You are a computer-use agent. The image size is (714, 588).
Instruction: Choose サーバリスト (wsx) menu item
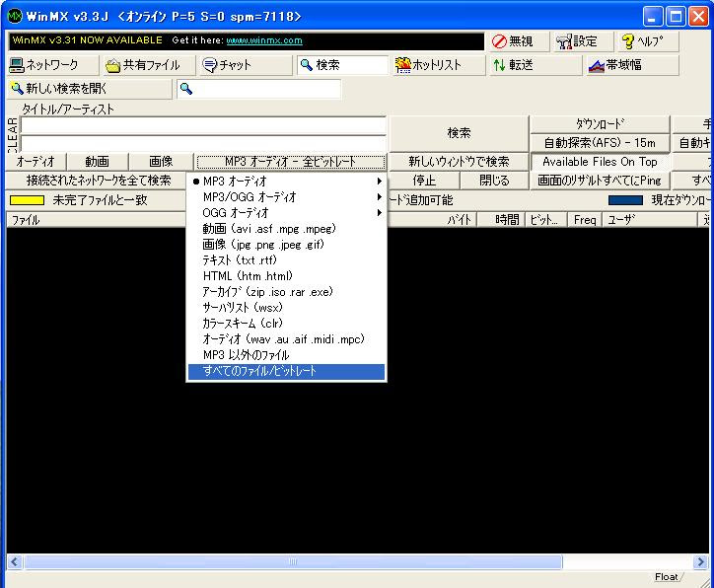point(286,308)
